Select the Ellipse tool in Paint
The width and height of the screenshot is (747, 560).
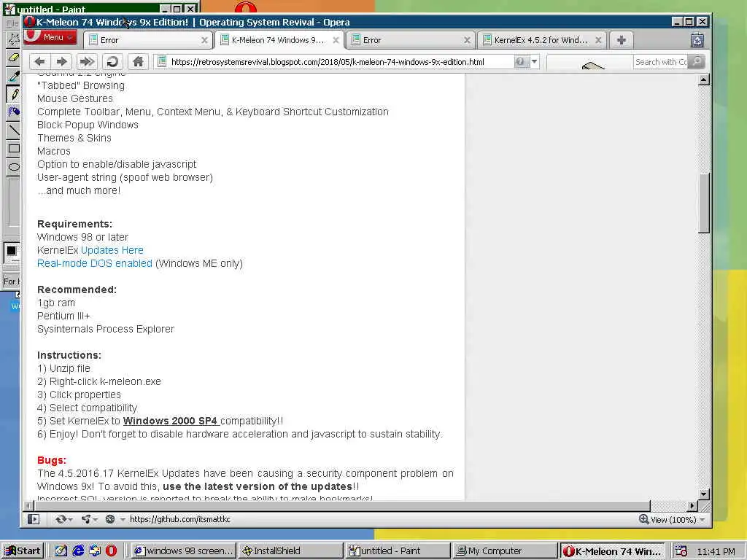(13, 166)
